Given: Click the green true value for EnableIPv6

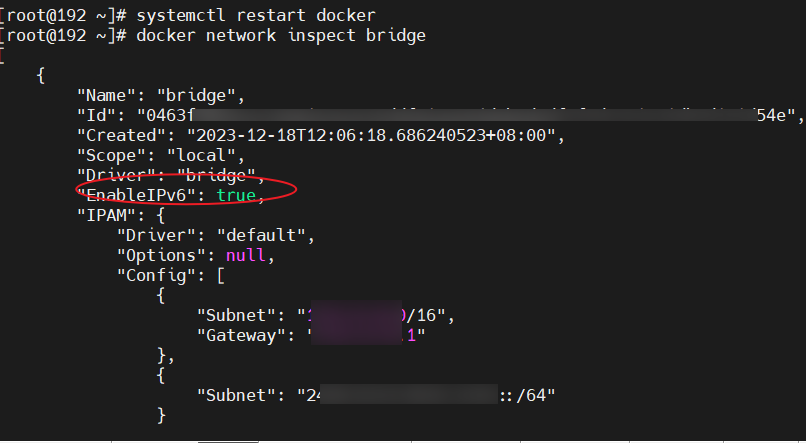Looking at the screenshot, I should coord(236,196).
